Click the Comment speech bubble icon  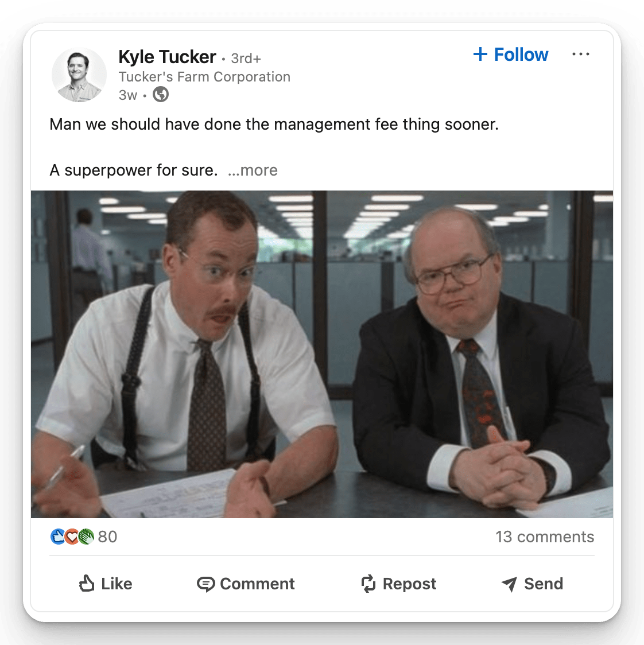point(205,584)
